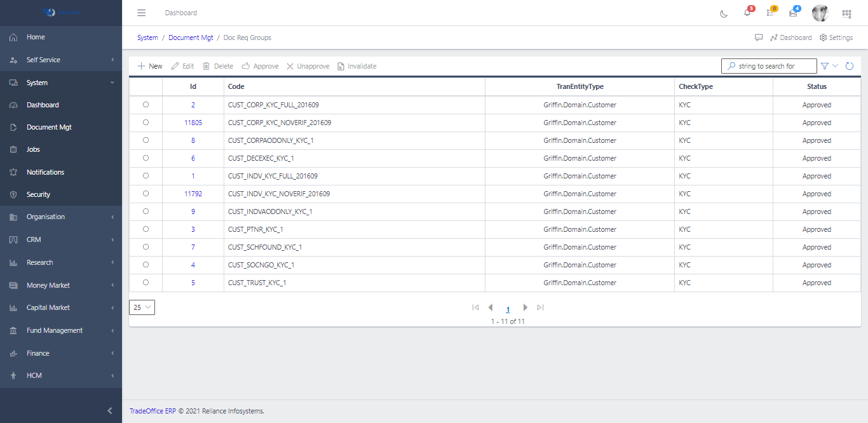Open the mail envelope icon
The height and width of the screenshot is (423, 868).
[x=793, y=13]
